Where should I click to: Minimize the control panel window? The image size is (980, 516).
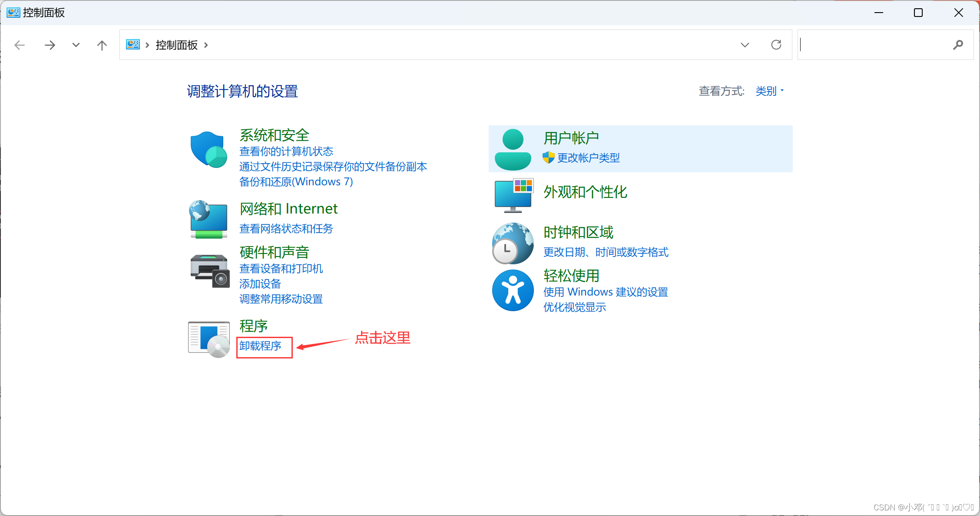point(879,13)
